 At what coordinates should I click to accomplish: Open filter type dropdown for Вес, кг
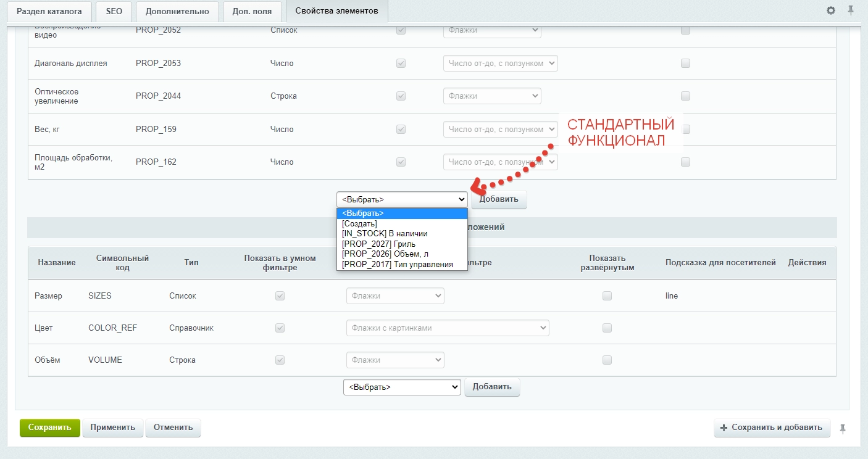500,130
